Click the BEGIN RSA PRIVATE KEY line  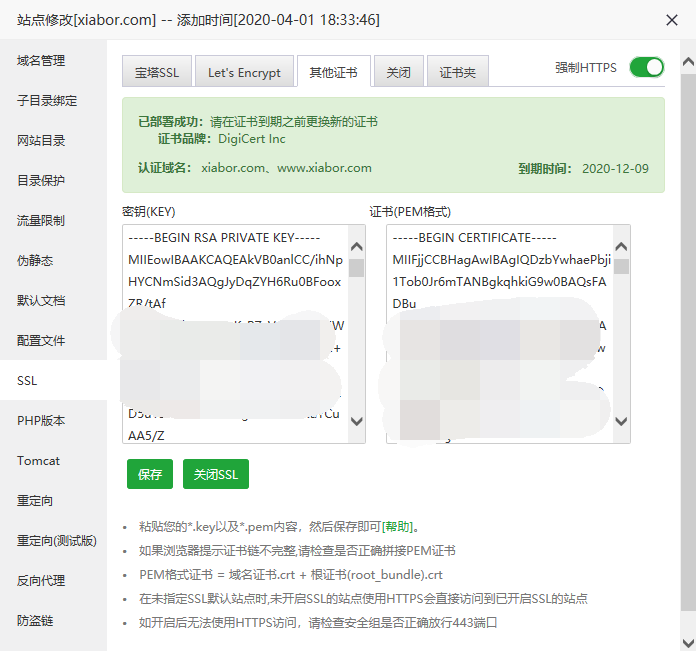224,238
